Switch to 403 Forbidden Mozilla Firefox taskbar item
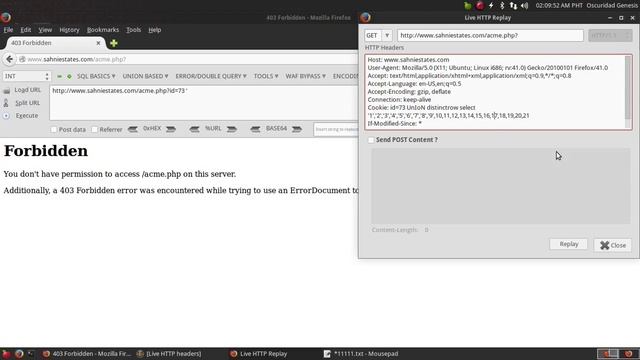 point(87,354)
